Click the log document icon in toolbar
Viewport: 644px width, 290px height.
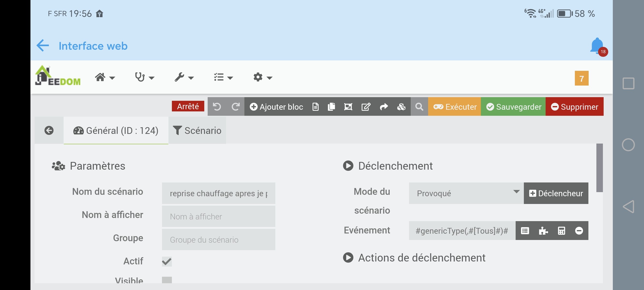[x=315, y=107]
